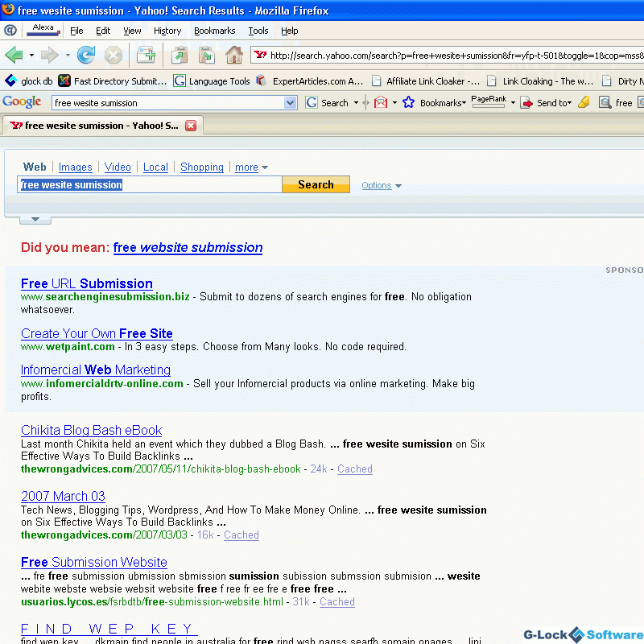Switch to the Images search tab
The image size is (644, 644).
(76, 167)
